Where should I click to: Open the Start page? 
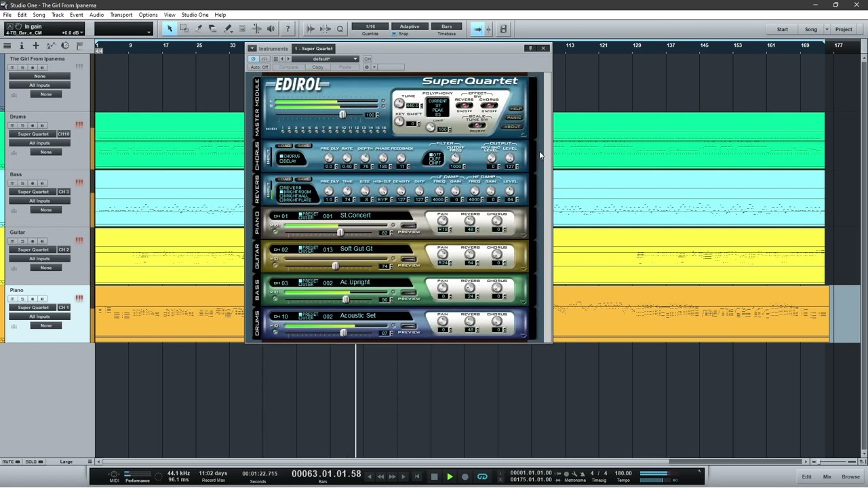pyautogui.click(x=782, y=29)
